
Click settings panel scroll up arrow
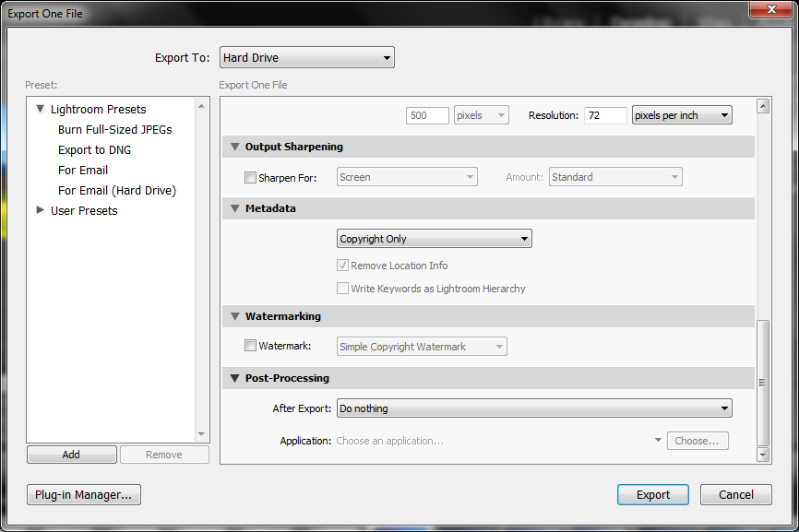click(763, 106)
